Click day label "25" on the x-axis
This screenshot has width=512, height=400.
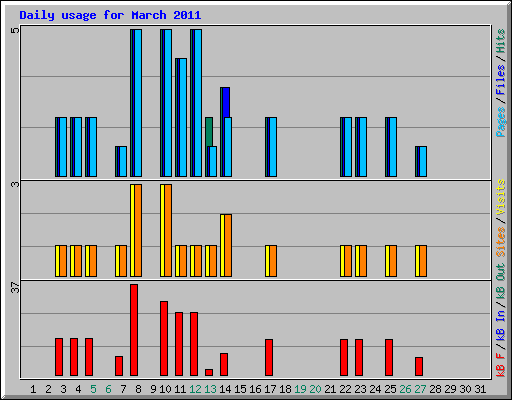(390, 389)
